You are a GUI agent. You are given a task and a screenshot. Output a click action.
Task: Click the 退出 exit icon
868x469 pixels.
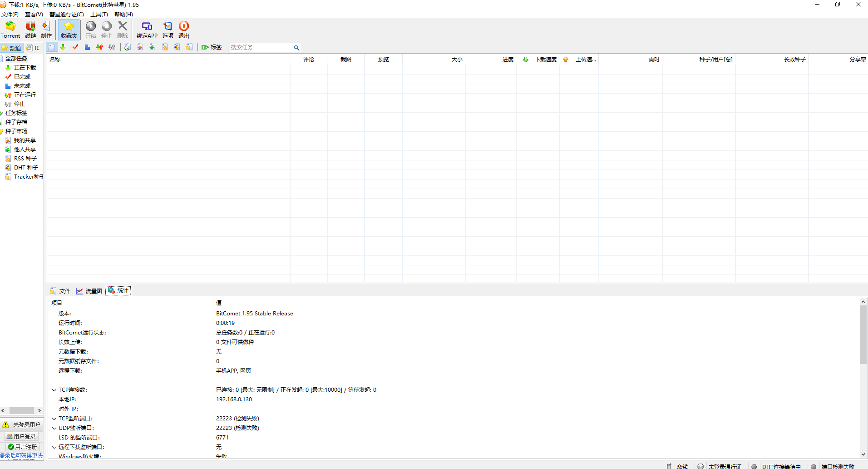tap(184, 30)
